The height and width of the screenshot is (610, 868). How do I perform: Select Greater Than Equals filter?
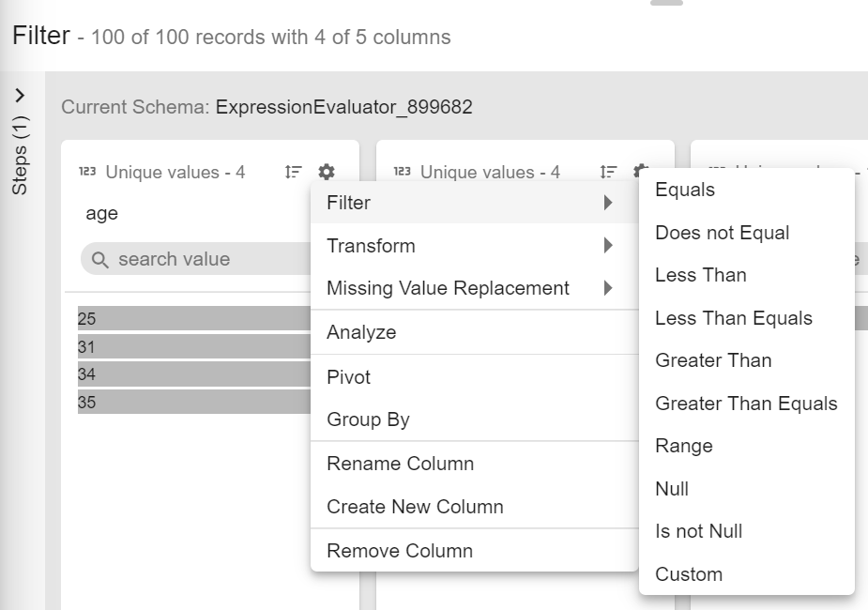(746, 404)
